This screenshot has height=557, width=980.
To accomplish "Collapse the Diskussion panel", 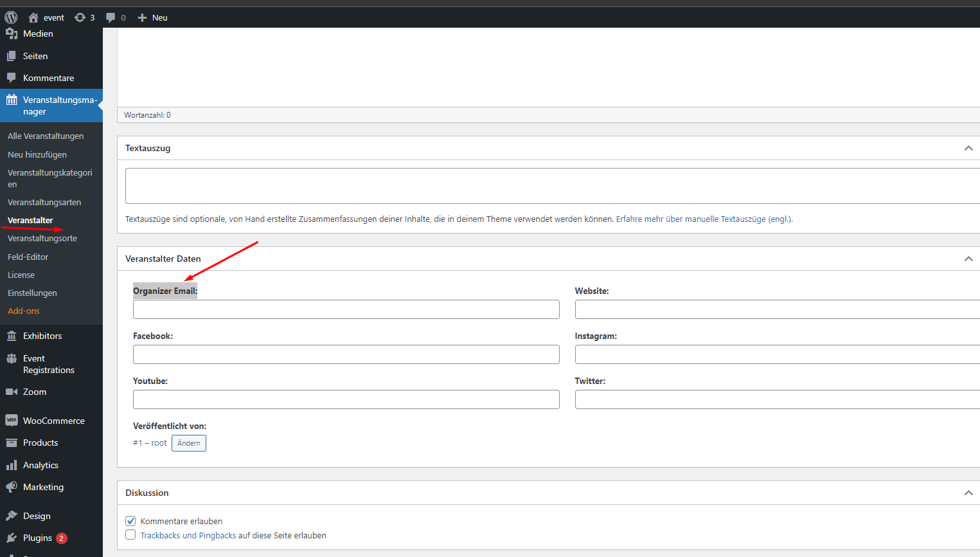I will tap(968, 492).
